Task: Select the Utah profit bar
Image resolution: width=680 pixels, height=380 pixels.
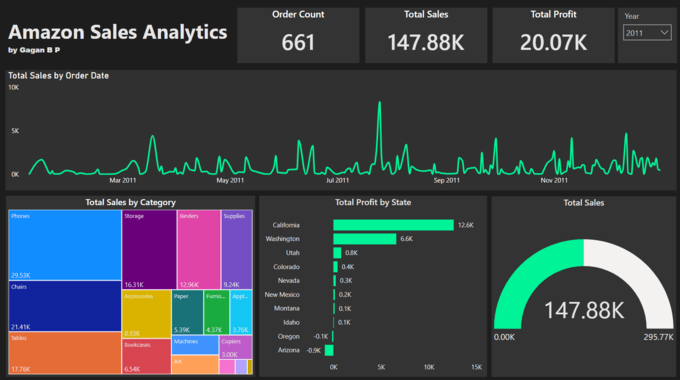Action: coord(337,252)
